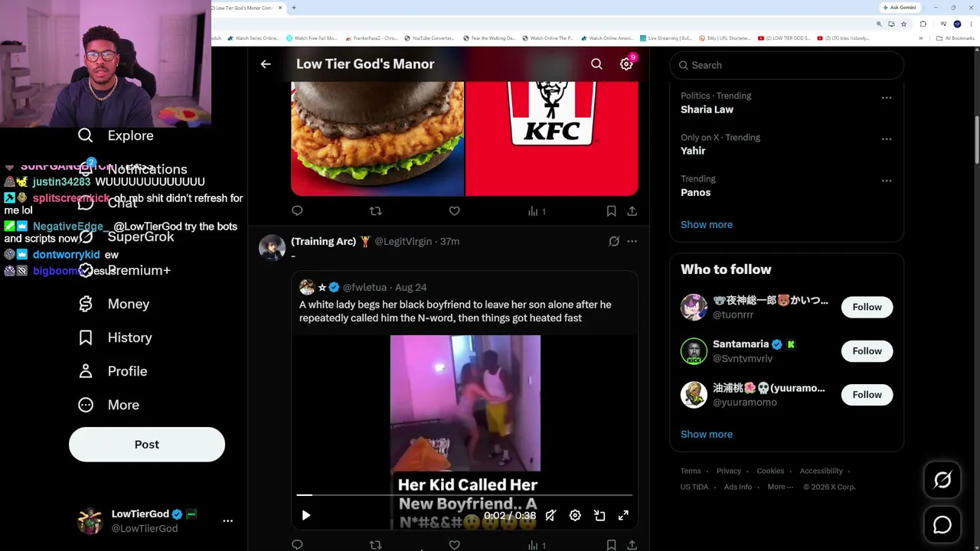Open the Sharia Law trending topic
Viewport: 980px width, 551px height.
click(707, 109)
